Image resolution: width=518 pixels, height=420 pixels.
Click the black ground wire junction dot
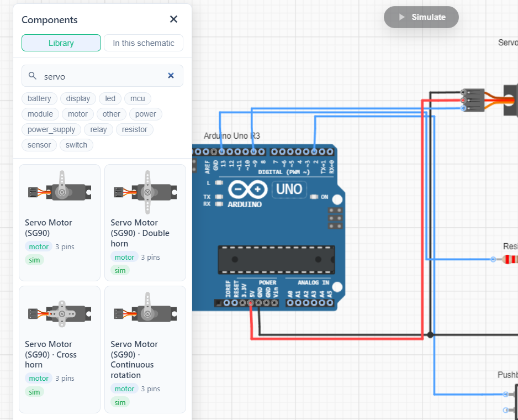(x=430, y=335)
